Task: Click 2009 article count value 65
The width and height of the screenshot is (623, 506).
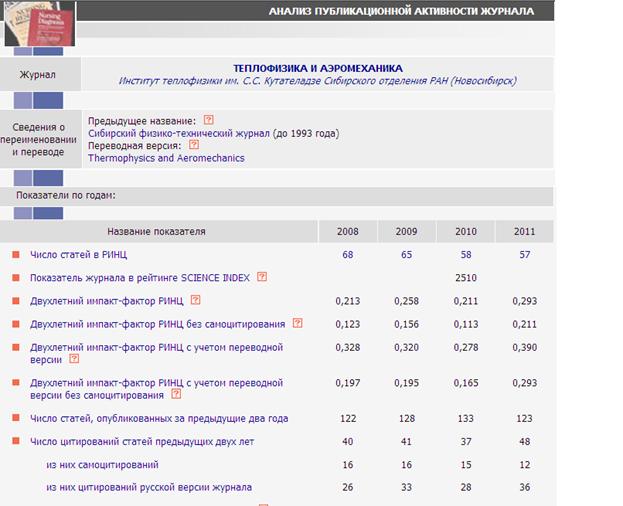Action: (x=406, y=255)
